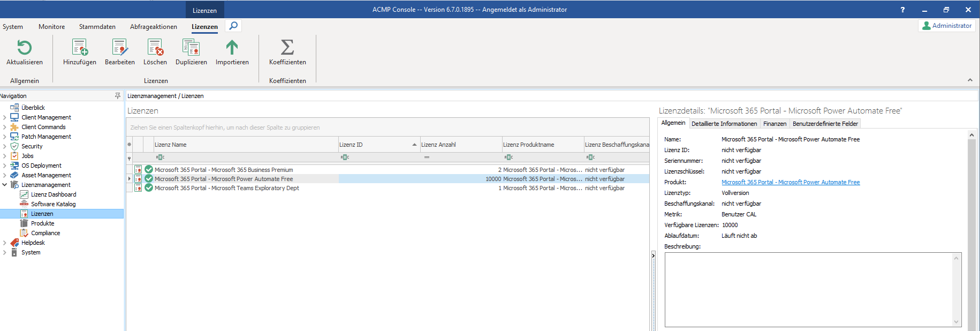Collapse the ribbon with the chevron

click(x=970, y=80)
